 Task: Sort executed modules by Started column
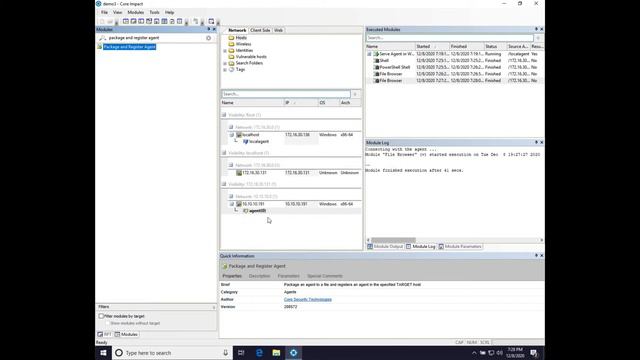432,47
